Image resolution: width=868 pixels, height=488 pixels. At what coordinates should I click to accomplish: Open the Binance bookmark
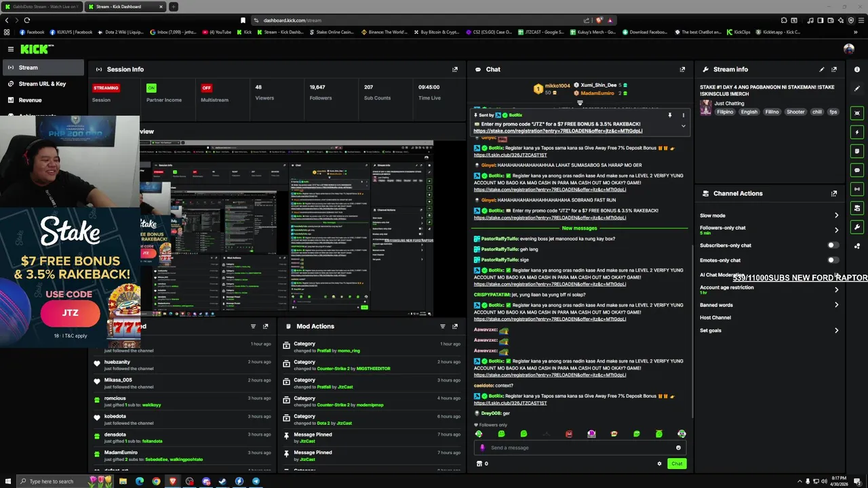pyautogui.click(x=385, y=32)
